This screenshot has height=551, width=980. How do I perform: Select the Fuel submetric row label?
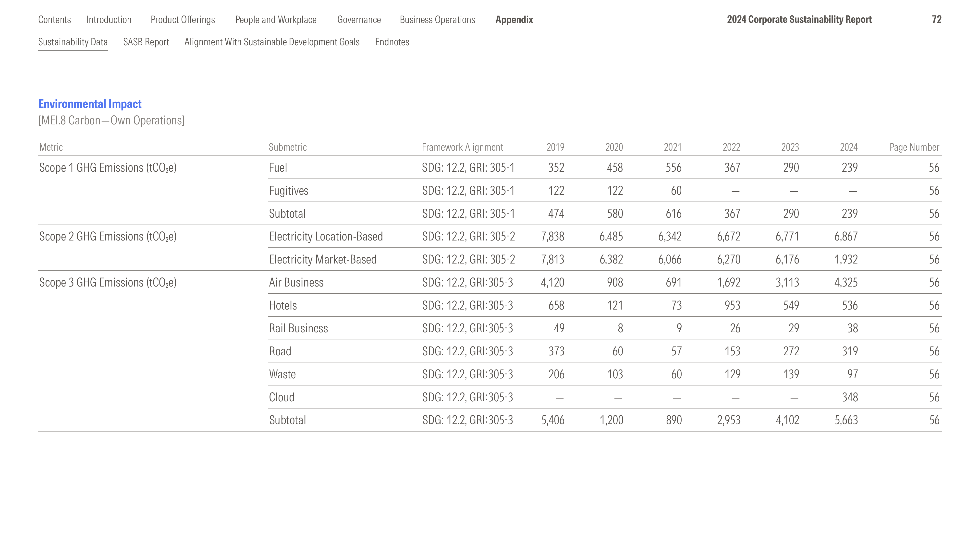(x=278, y=168)
